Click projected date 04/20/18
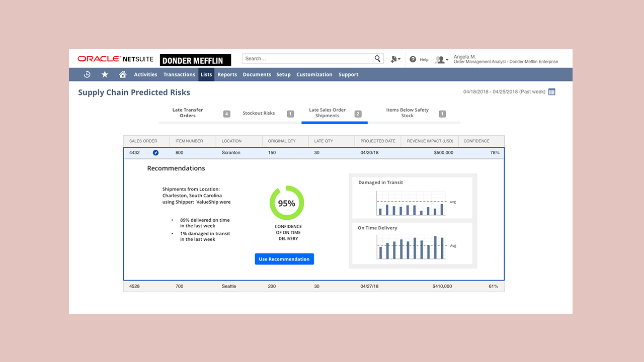The width and height of the screenshot is (644, 362). [370, 153]
